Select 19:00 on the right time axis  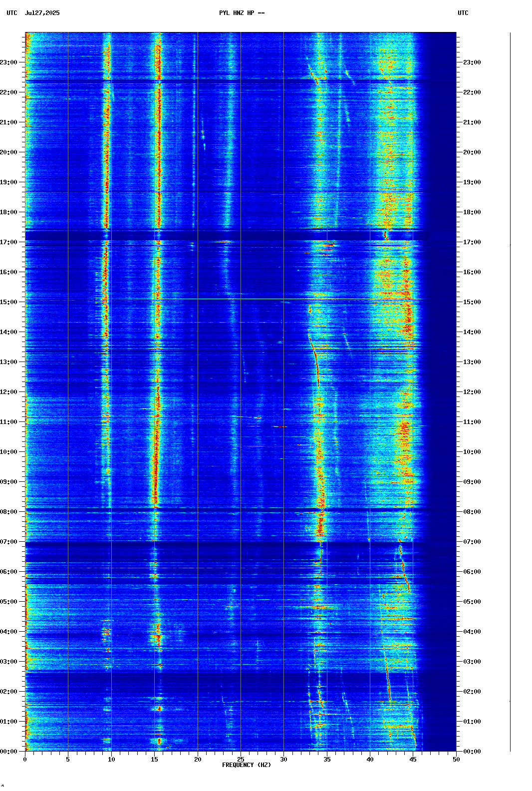[x=472, y=182]
